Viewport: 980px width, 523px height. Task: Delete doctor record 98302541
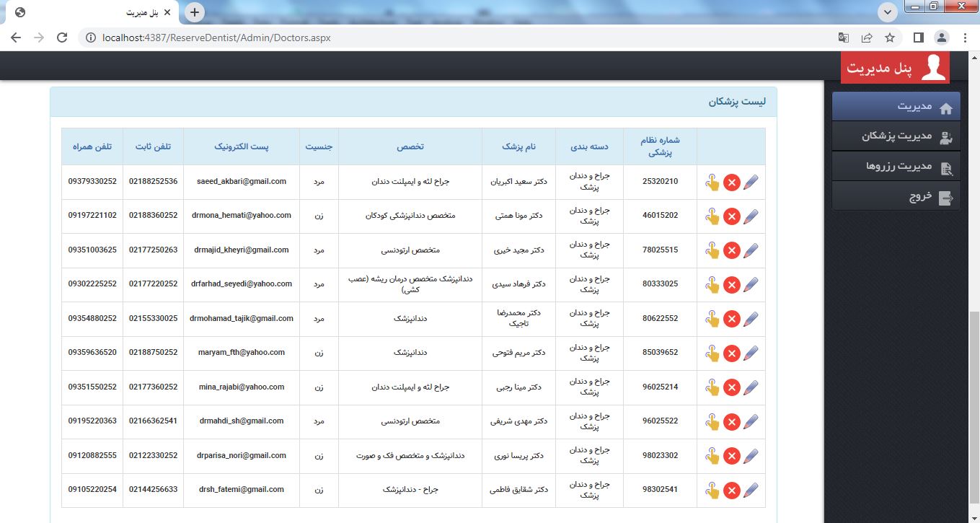pyautogui.click(x=731, y=491)
